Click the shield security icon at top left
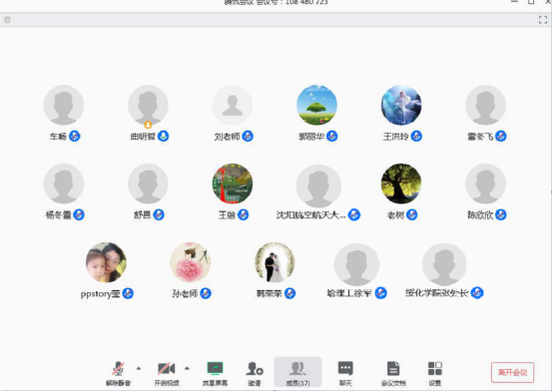This screenshot has height=392, width=553. [7, 20]
